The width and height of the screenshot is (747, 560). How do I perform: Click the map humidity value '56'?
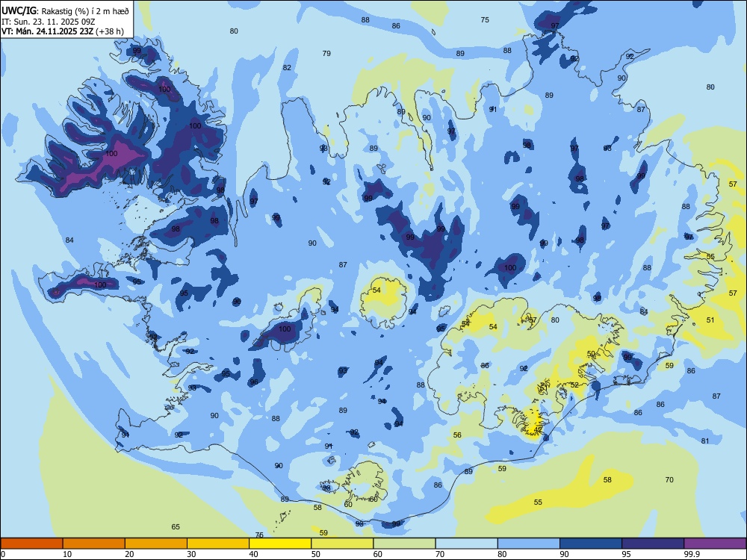457,435
